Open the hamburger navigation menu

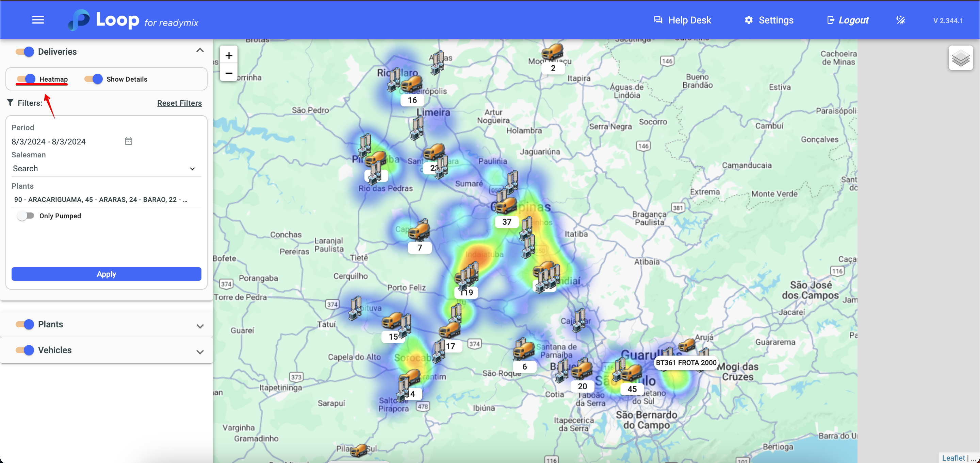pyautogui.click(x=38, y=20)
